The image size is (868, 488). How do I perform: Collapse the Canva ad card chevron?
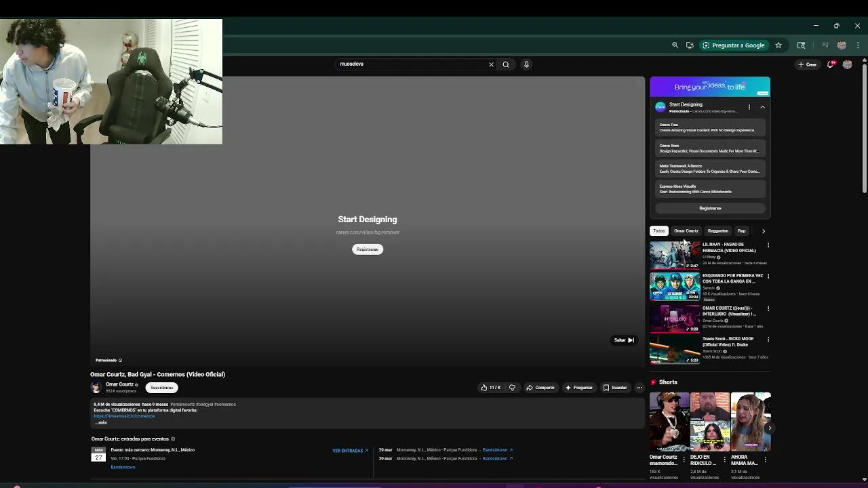tap(762, 107)
